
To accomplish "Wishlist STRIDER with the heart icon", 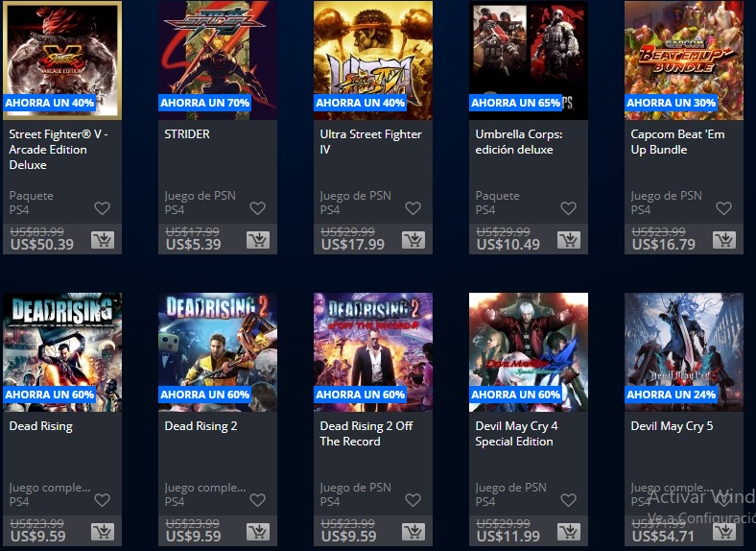I will [257, 208].
